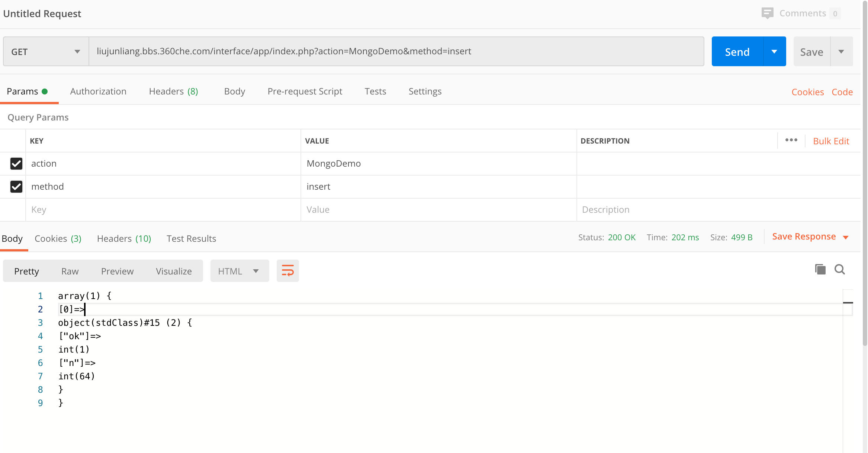Open Save button dropdown arrow
Screen dimensions: 868x453
(x=841, y=52)
